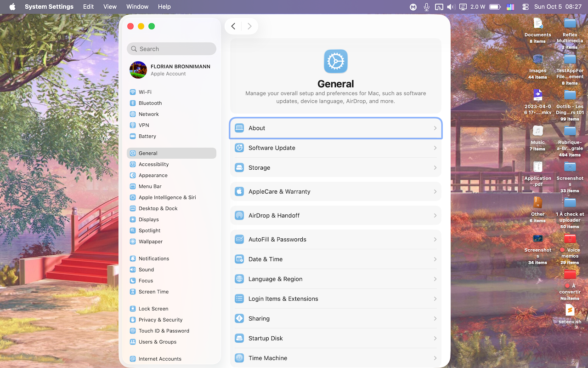Screen dimensions: 588x368
Task: Click the AirDrop & Handoff icon
Action: pyautogui.click(x=239, y=215)
